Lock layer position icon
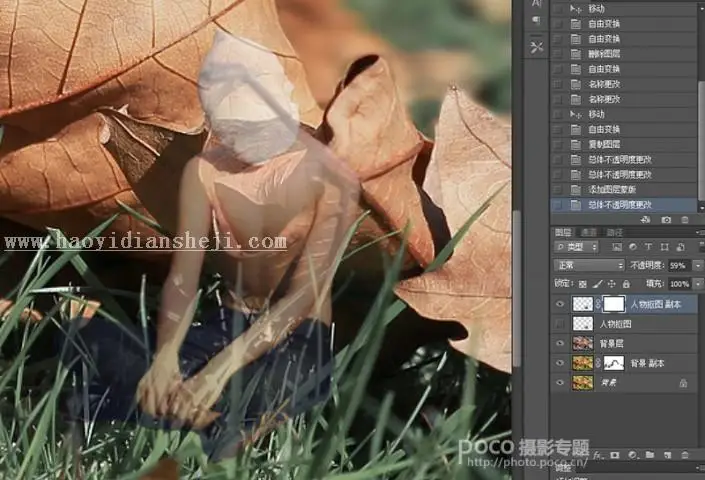Viewport: 705px width, 480px height. (611, 284)
